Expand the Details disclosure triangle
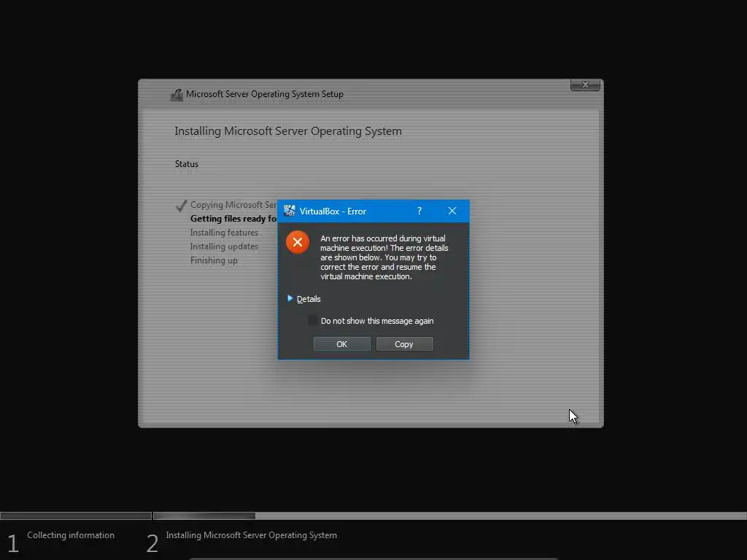747x560 pixels. point(290,298)
